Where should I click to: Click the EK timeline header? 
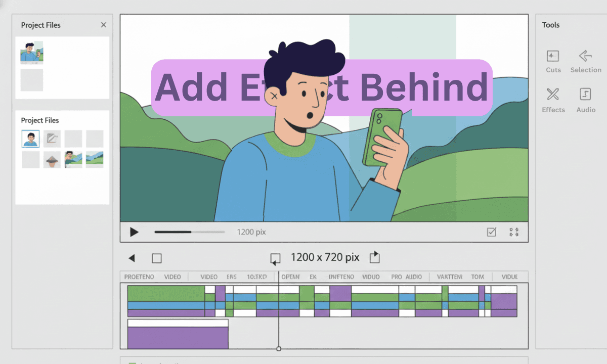(313, 277)
